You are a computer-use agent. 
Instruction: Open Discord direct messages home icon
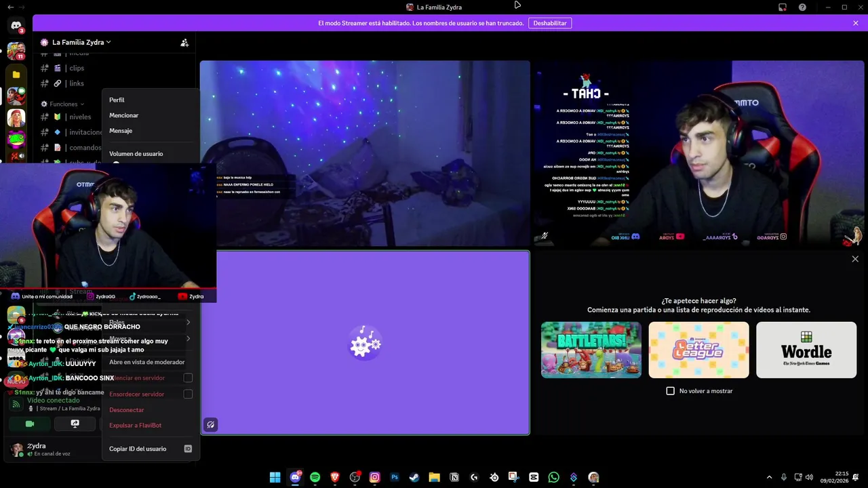[16, 26]
